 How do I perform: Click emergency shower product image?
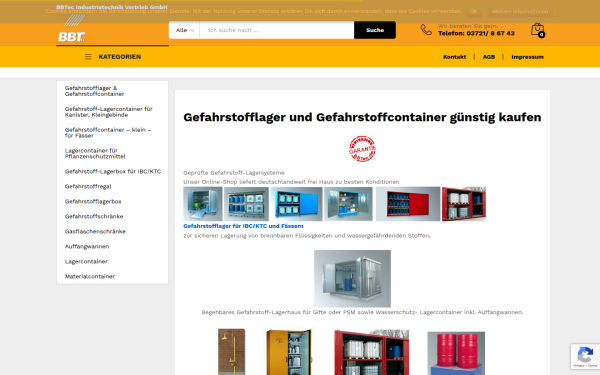(x=232, y=352)
